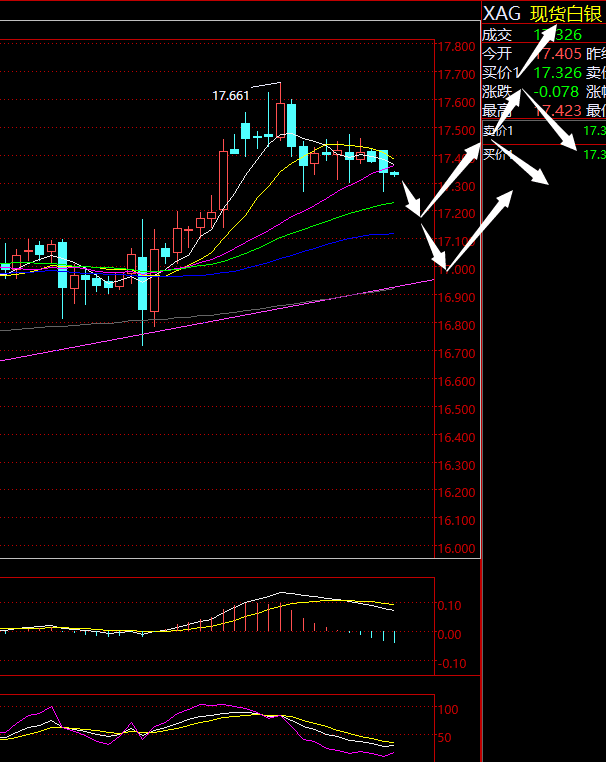The width and height of the screenshot is (606, 762).
Task: Select the 现货白银 instrument name
Action: click(x=566, y=14)
